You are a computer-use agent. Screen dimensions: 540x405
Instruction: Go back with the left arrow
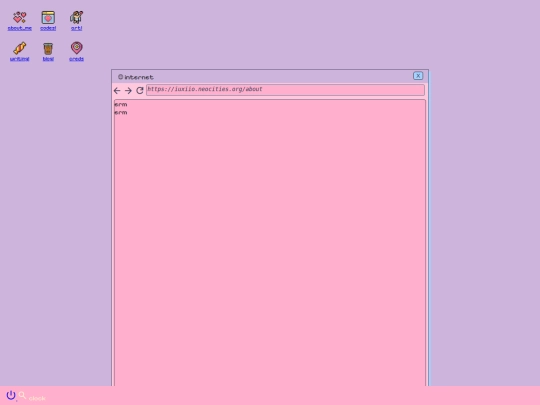pos(117,91)
